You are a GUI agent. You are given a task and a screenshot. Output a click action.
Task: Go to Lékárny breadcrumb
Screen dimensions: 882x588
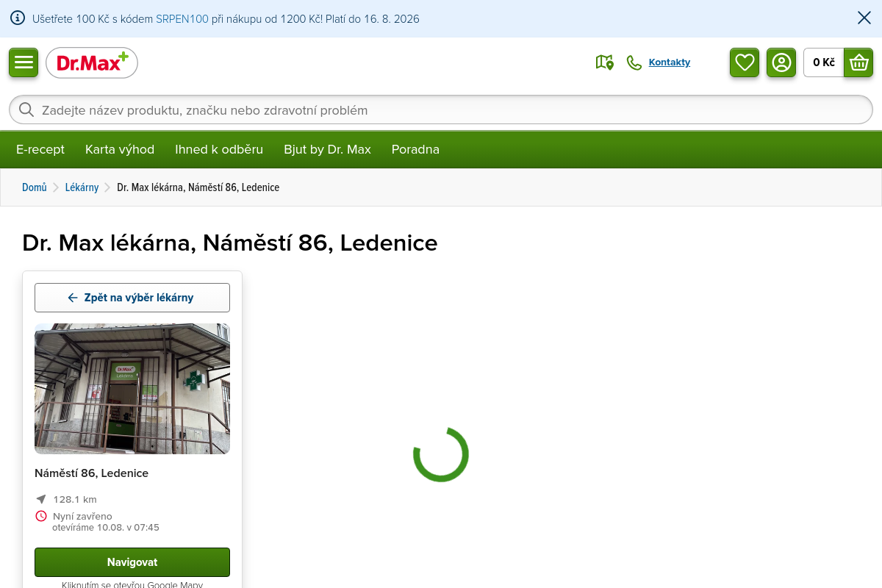pyautogui.click(x=82, y=187)
